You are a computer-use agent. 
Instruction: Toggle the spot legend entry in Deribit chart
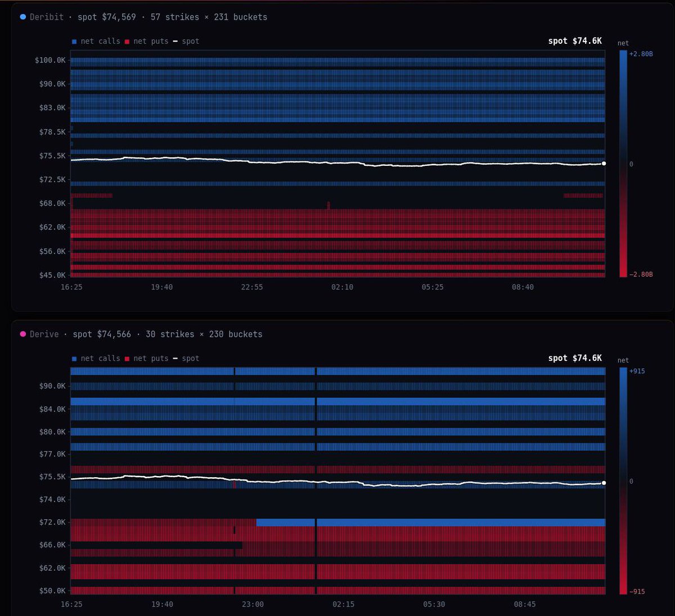pyautogui.click(x=186, y=41)
